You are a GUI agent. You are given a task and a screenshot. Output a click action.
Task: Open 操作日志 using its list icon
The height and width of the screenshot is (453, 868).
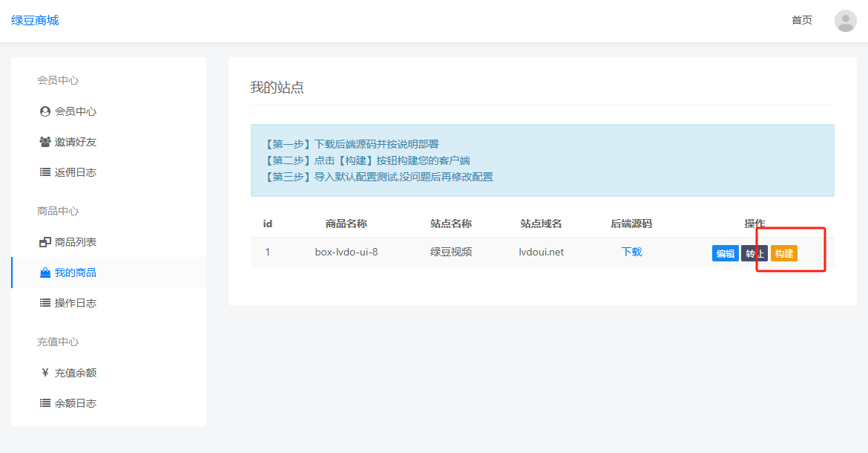pyautogui.click(x=44, y=302)
